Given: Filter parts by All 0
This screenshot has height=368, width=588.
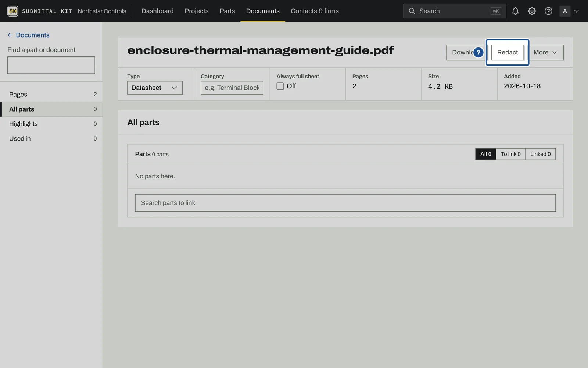Looking at the screenshot, I should [485, 154].
